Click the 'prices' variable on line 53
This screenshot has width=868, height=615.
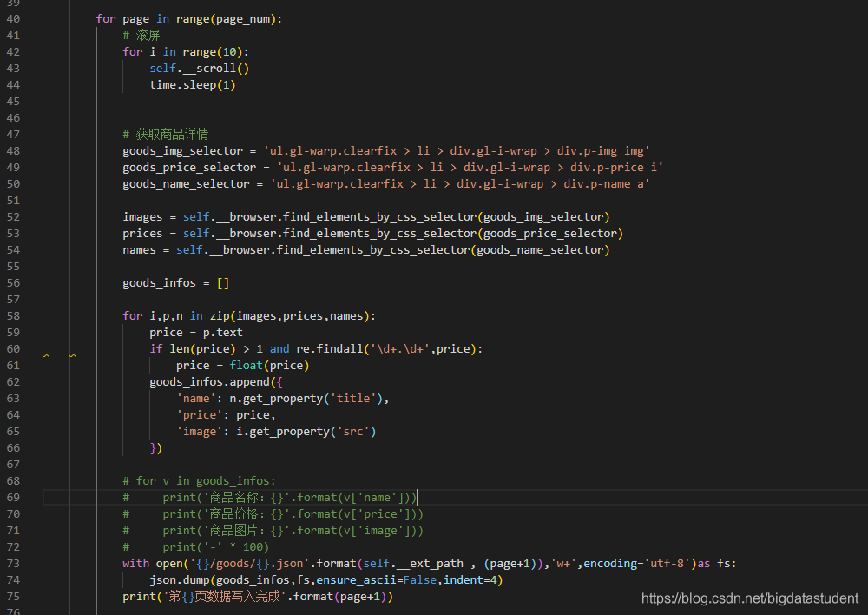(x=142, y=234)
